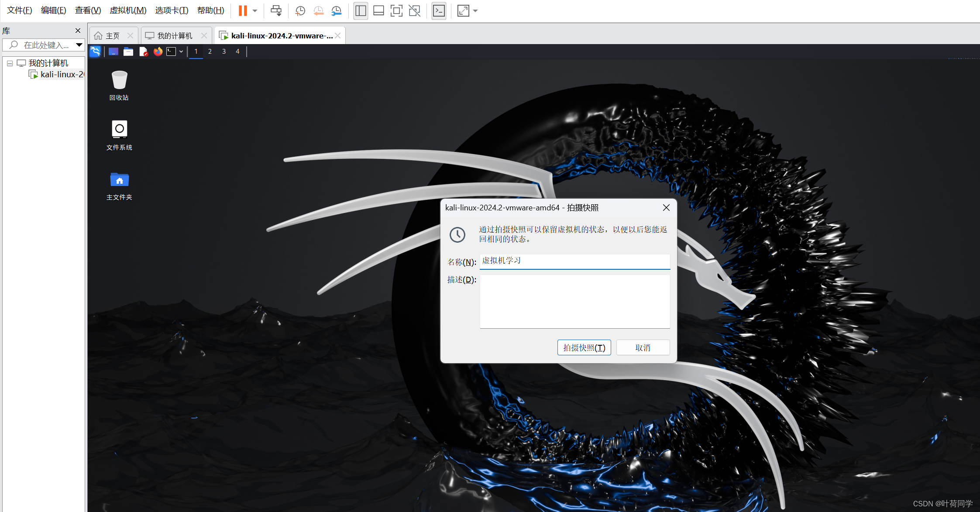Open the console view toolbar icon
The image size is (980, 512).
[439, 10]
